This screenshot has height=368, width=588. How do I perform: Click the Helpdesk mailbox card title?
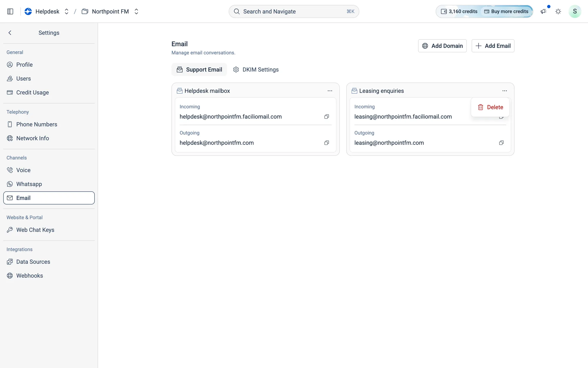click(x=207, y=91)
